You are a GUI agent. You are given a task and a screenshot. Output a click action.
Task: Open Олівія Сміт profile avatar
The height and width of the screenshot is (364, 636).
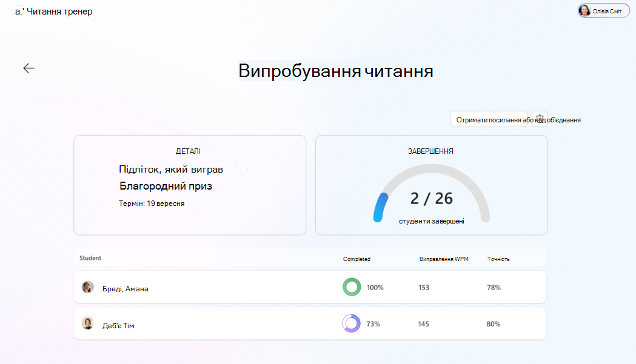(x=584, y=11)
